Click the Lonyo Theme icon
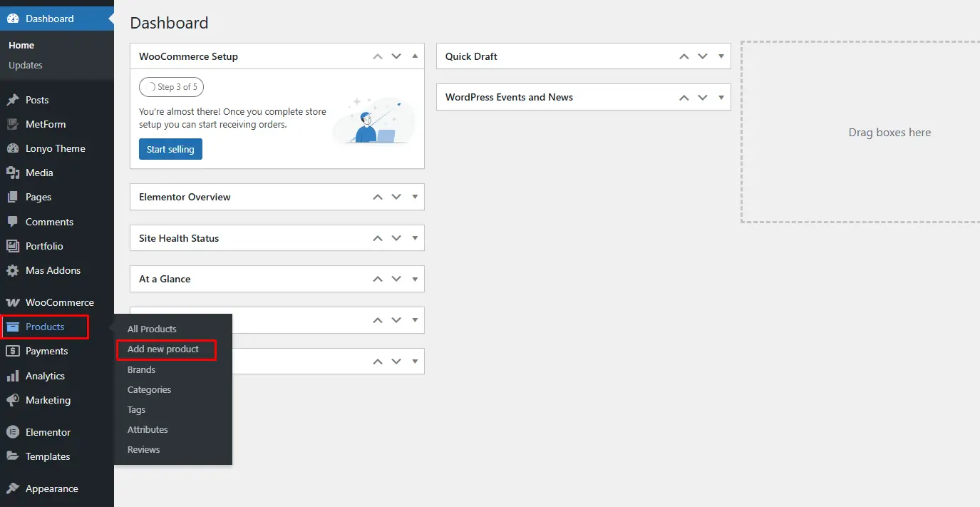Viewport: 980px width, 507px height. pyautogui.click(x=13, y=148)
